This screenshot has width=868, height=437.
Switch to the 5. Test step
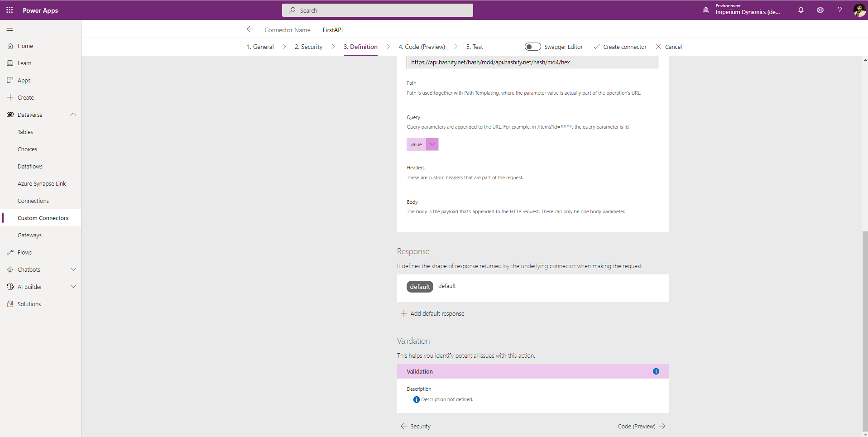(x=474, y=47)
